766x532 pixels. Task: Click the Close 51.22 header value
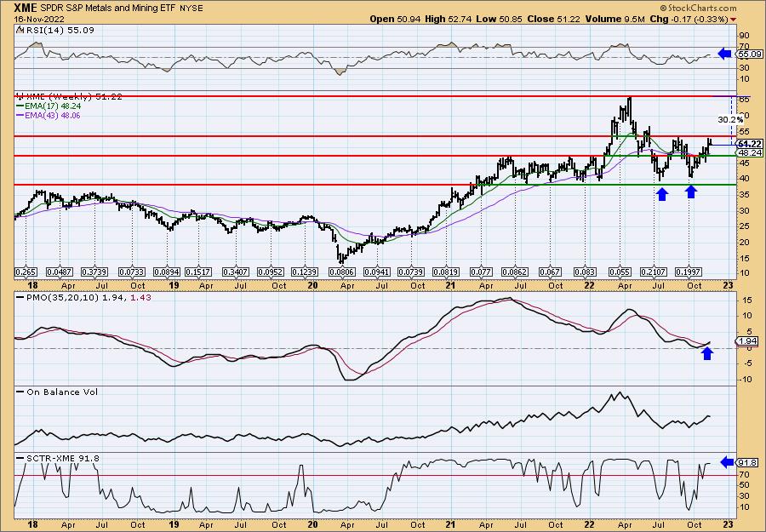tap(551, 19)
